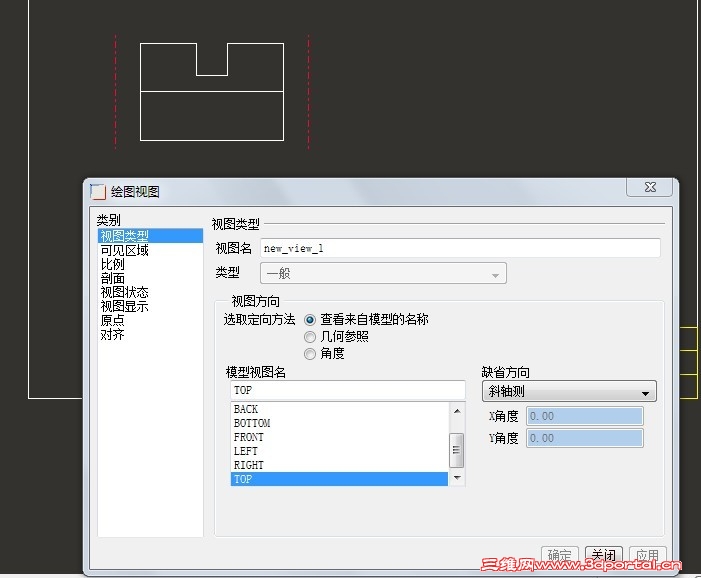Click scrollbar up arrow in view list
This screenshot has height=578, width=701.
[x=457, y=411]
